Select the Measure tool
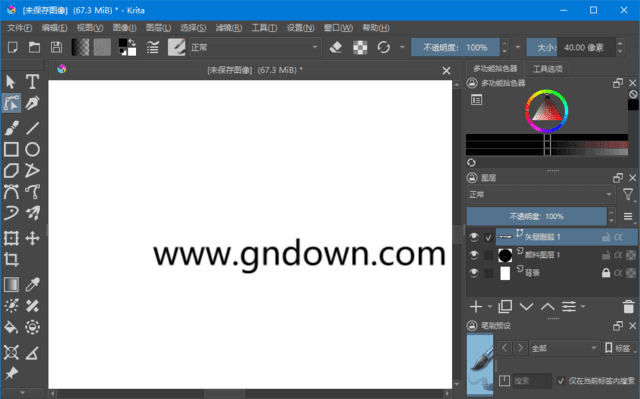The width and height of the screenshot is (640, 399). click(x=32, y=352)
